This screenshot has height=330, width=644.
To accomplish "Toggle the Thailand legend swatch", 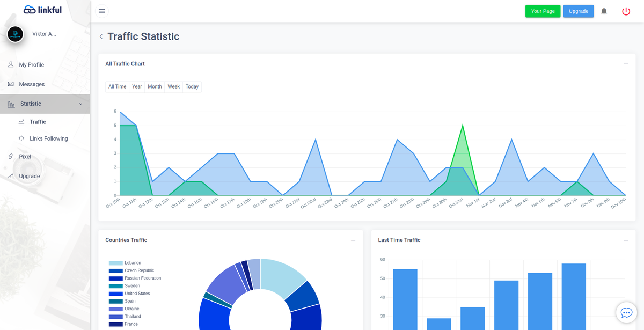I will click(x=115, y=317).
